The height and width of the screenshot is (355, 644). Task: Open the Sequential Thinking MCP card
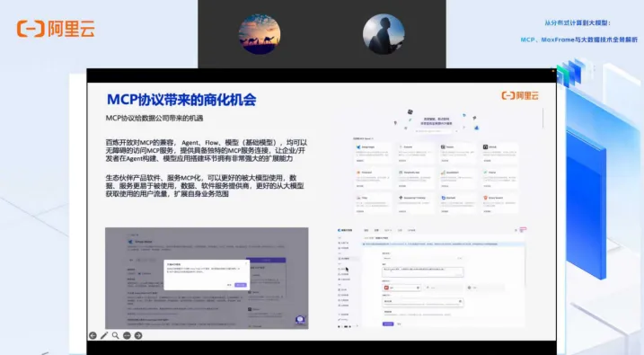(x=415, y=203)
